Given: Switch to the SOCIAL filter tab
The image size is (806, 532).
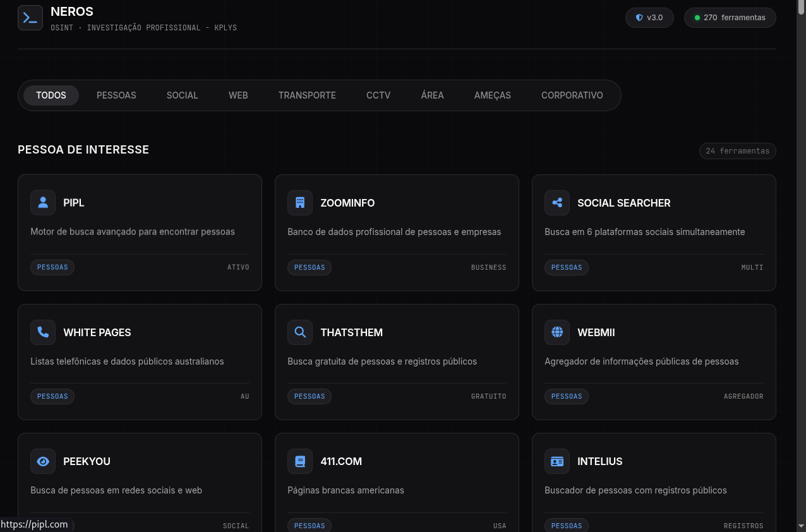Looking at the screenshot, I should [x=183, y=95].
